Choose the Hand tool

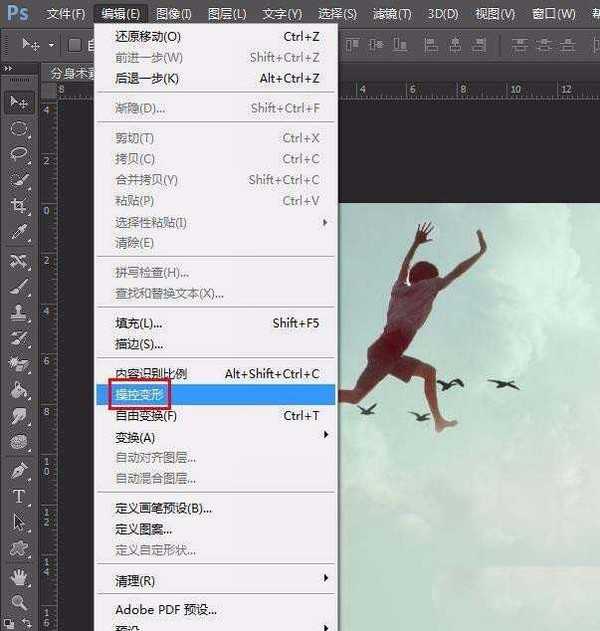pos(19,577)
